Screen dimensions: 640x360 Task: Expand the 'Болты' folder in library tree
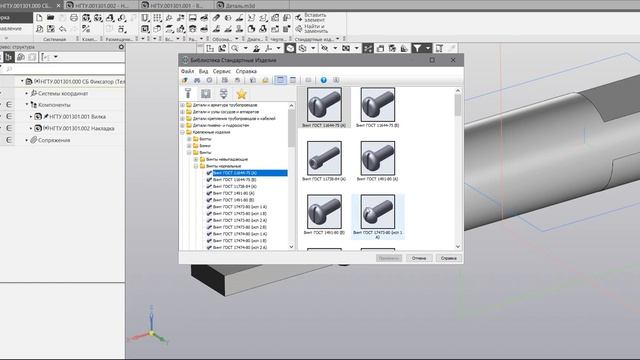[x=189, y=139]
